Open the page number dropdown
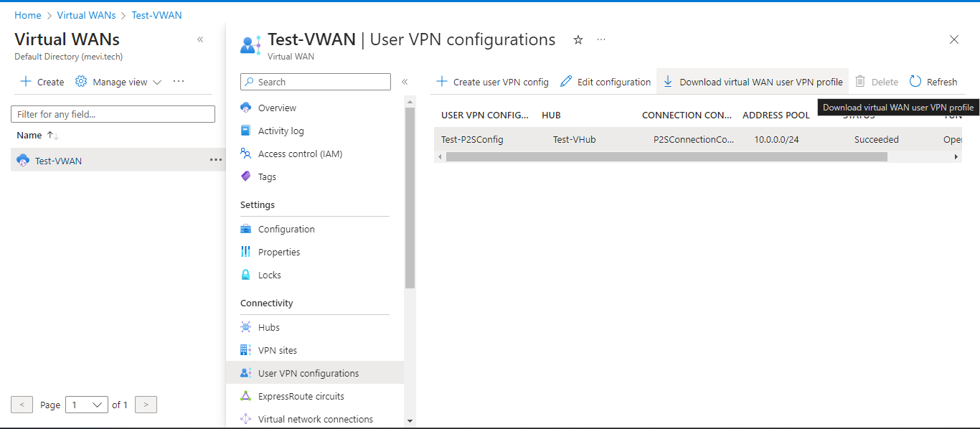The height and width of the screenshot is (429, 980). 87,405
